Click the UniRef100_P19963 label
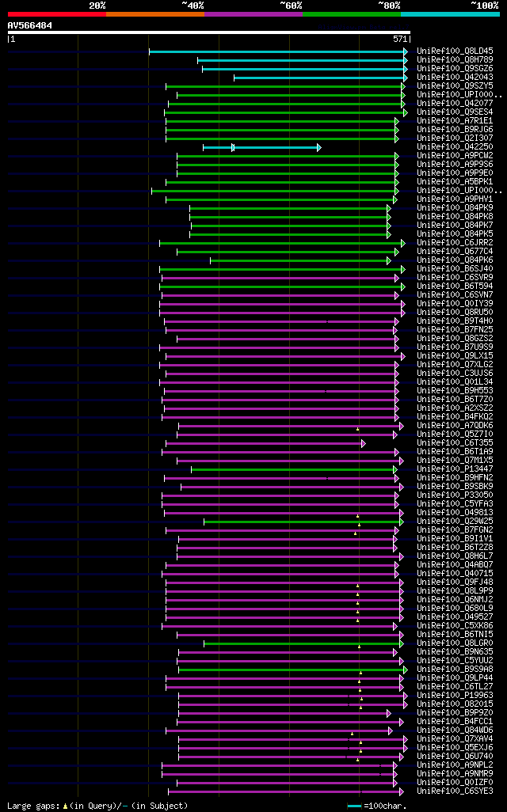This screenshot has height=812, width=507. [456, 695]
